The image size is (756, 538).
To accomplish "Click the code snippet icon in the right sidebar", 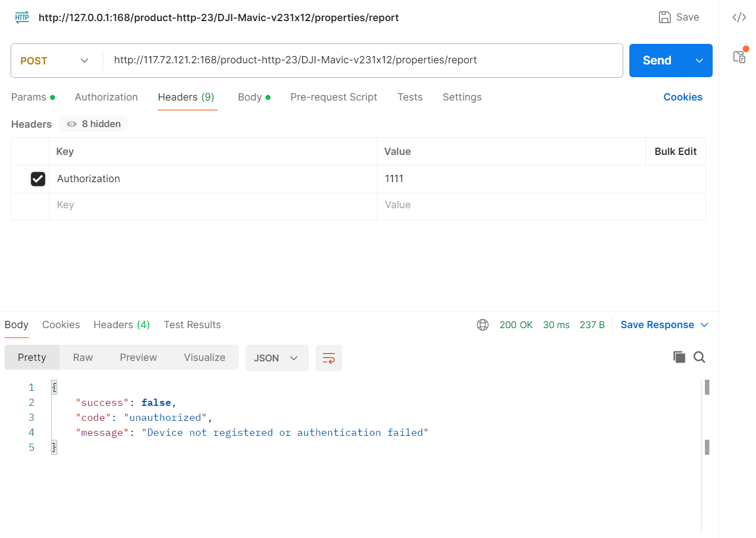I will 739,17.
